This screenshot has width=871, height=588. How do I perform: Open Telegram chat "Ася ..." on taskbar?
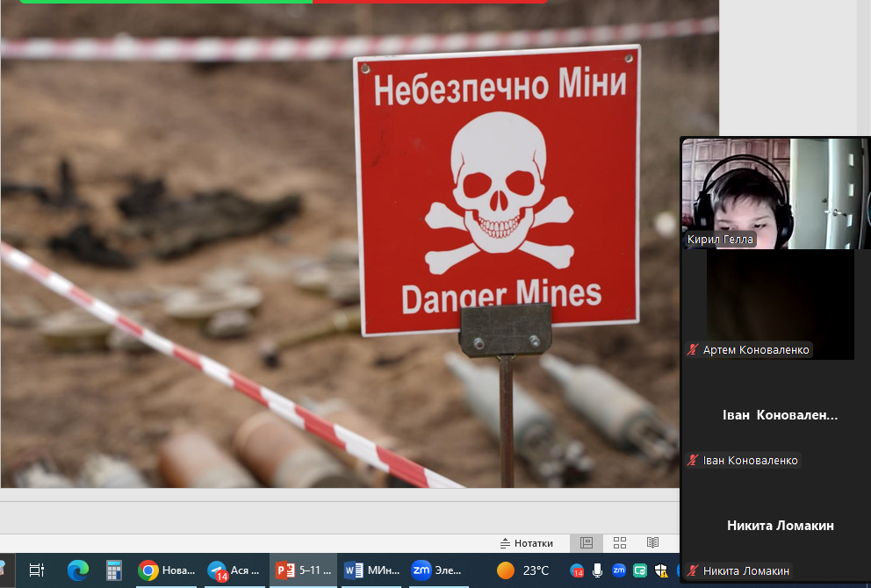pyautogui.click(x=234, y=570)
